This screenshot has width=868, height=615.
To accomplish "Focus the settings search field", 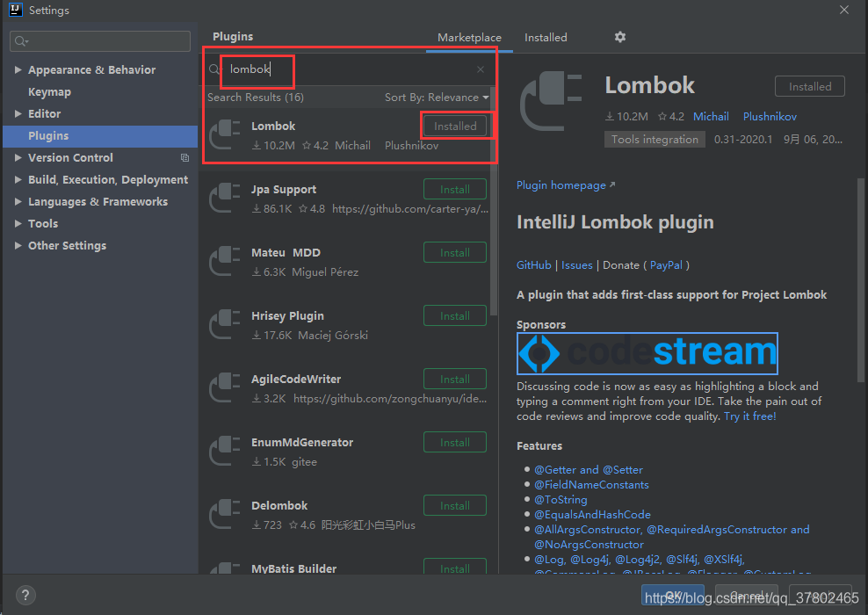I will click(x=100, y=41).
